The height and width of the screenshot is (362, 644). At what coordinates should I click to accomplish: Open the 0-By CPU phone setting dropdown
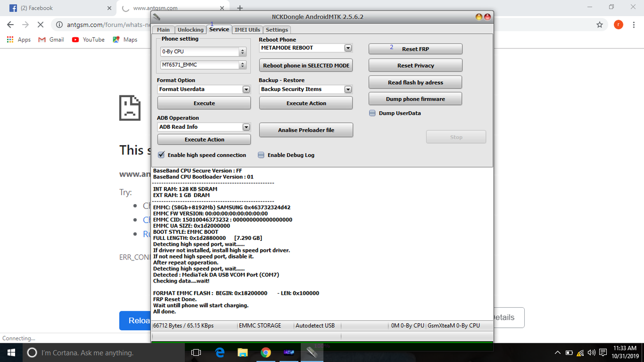tap(203, 52)
